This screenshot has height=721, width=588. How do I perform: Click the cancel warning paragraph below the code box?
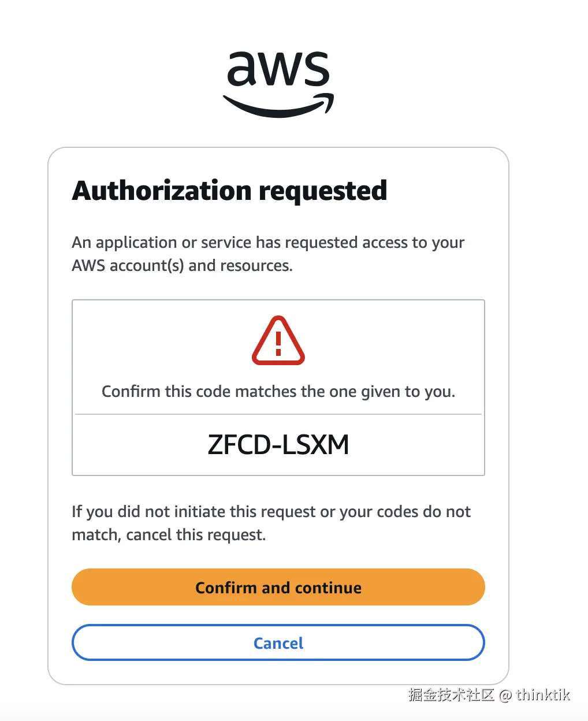pyautogui.click(x=270, y=523)
